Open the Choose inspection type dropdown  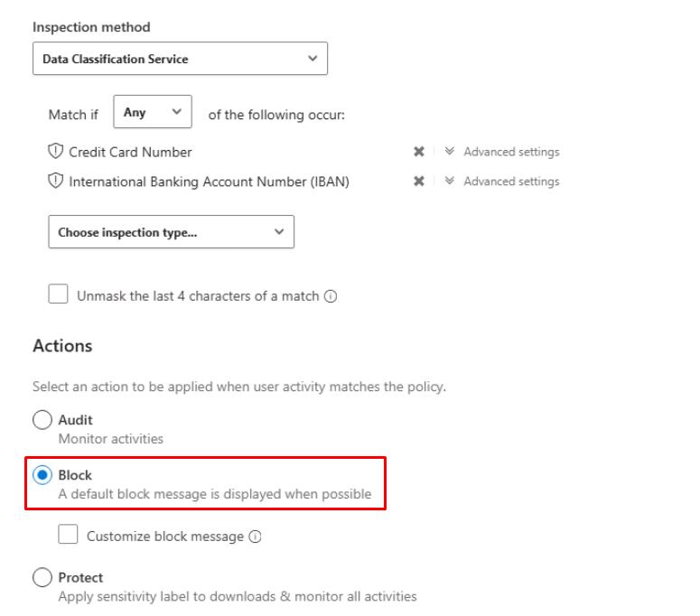point(171,232)
